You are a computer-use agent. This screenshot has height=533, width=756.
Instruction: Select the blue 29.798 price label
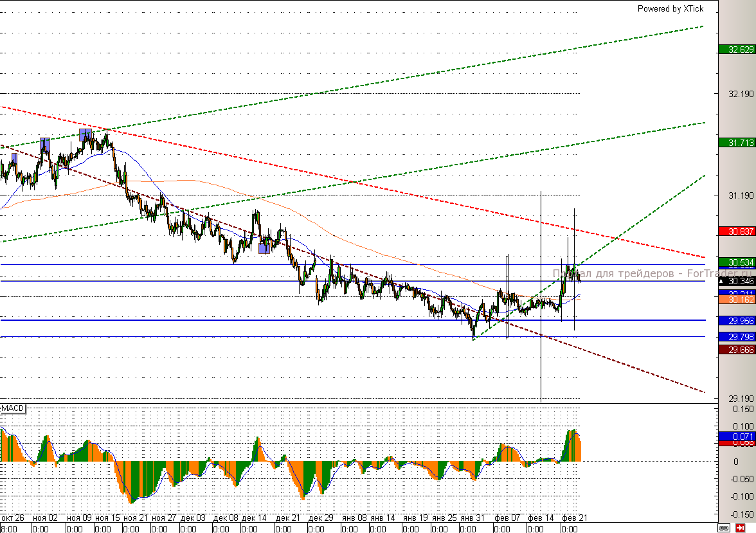pyautogui.click(x=736, y=337)
